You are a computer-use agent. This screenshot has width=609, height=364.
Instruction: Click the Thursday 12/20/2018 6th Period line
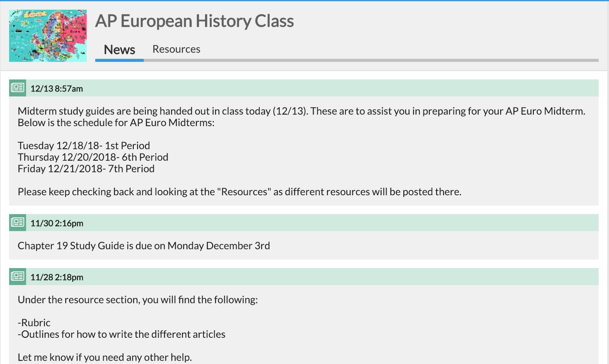coord(93,157)
